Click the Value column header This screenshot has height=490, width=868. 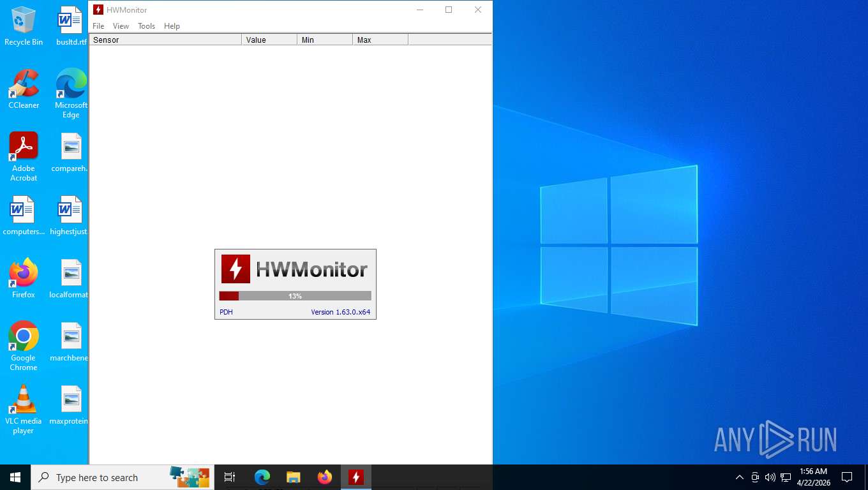point(269,40)
